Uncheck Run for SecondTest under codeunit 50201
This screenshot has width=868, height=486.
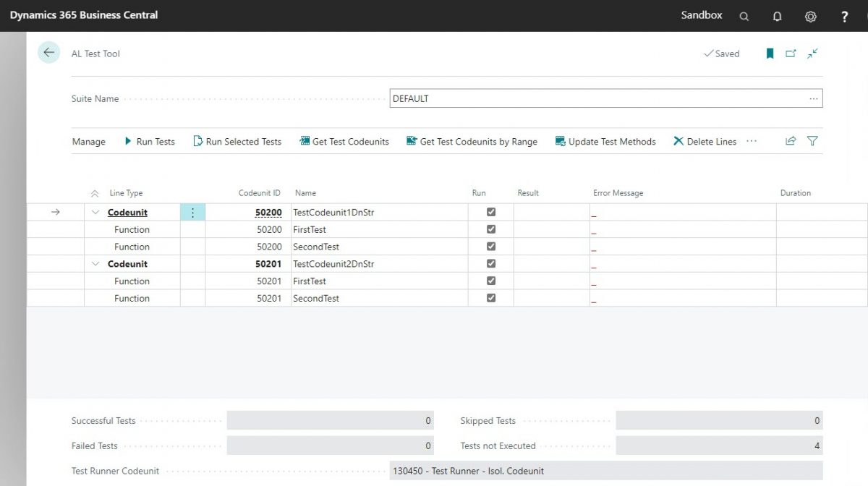tap(490, 298)
